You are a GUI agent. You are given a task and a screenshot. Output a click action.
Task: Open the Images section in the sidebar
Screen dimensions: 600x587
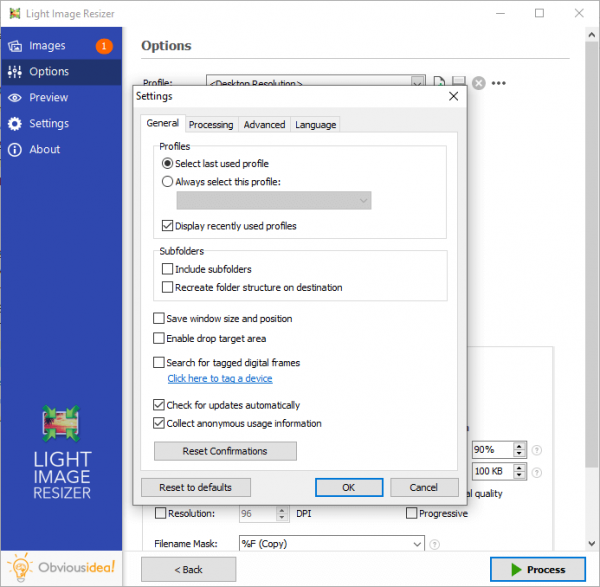coord(61,46)
